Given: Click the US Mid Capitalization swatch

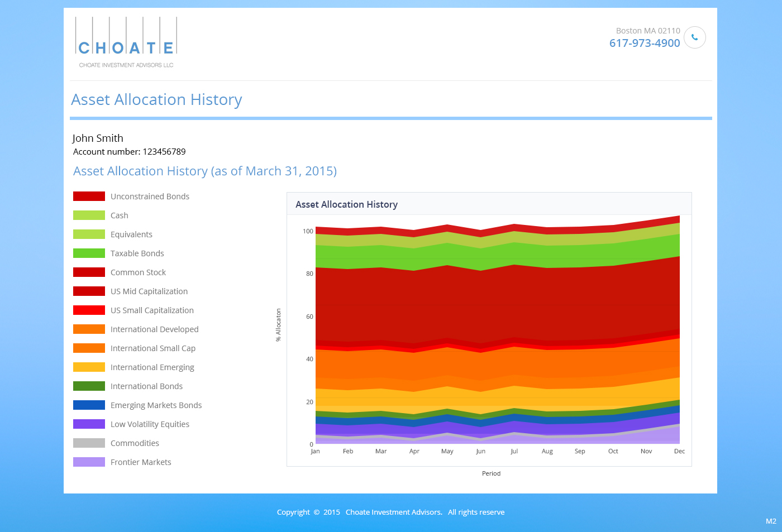Looking at the screenshot, I should [89, 291].
